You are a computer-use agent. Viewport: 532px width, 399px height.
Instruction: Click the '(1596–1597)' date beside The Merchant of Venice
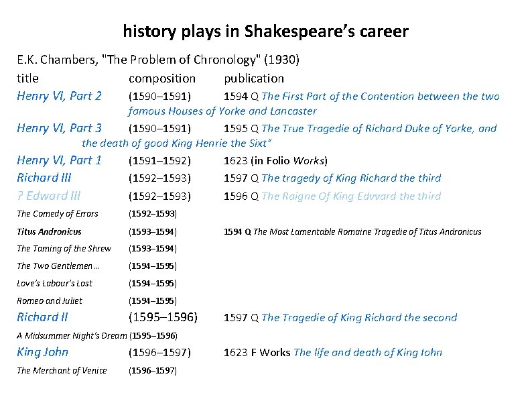click(153, 370)
